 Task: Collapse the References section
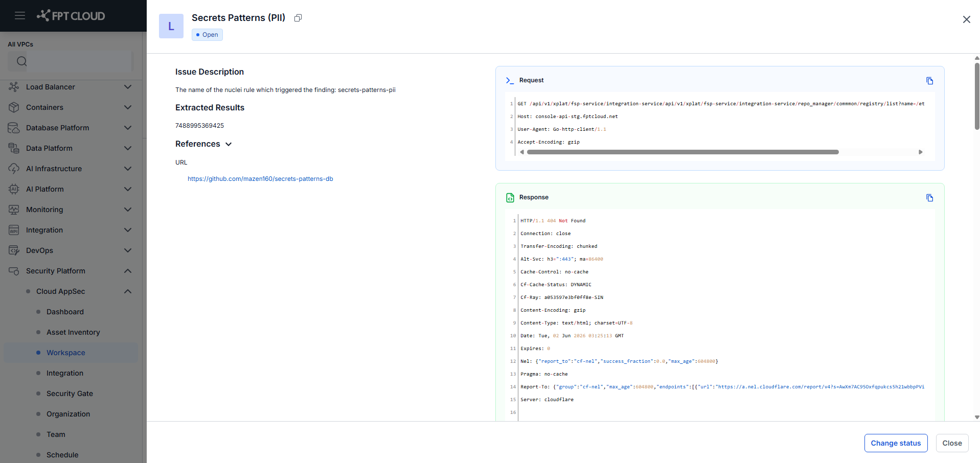(229, 144)
